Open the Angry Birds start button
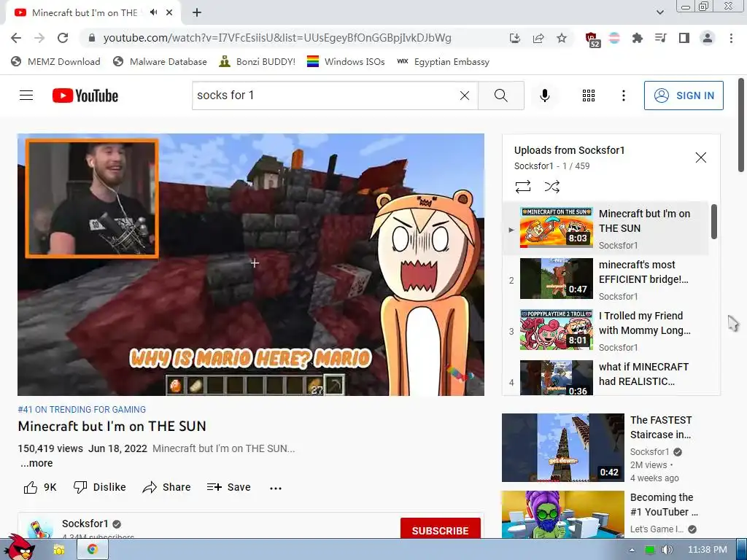 [19, 546]
